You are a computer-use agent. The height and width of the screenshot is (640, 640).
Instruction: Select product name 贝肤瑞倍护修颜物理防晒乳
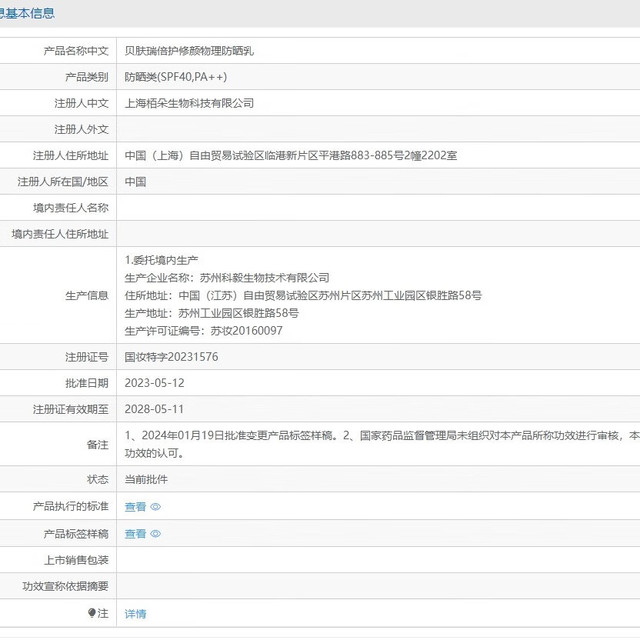click(189, 51)
